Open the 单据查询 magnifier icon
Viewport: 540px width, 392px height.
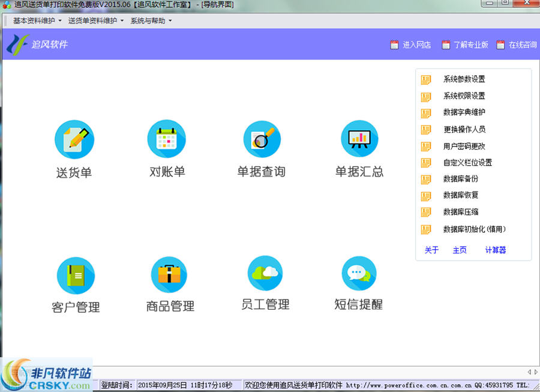click(x=262, y=139)
